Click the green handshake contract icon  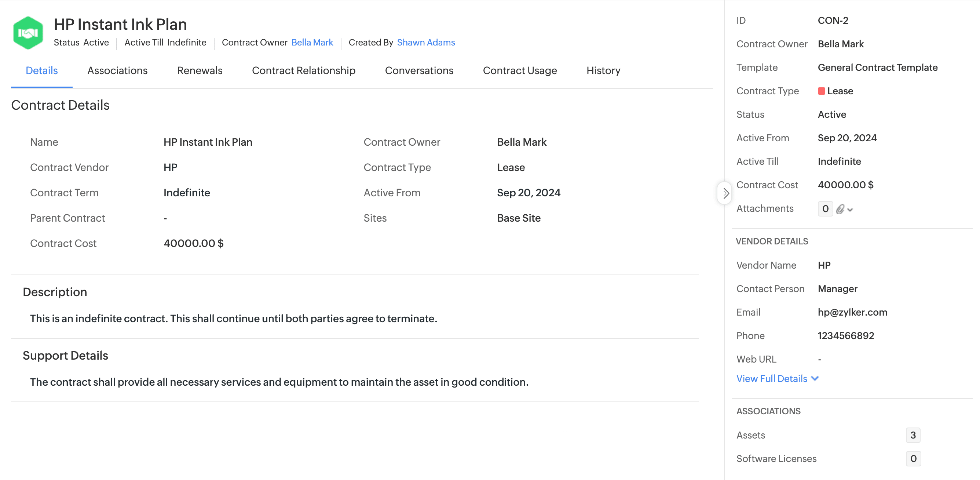pos(28,33)
